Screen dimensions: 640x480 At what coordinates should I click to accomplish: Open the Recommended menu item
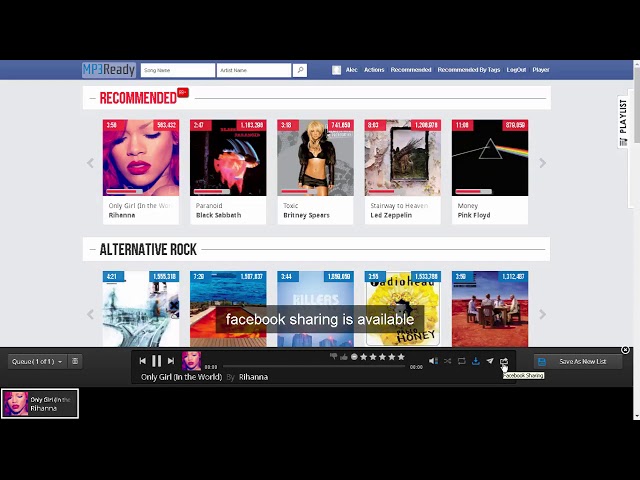click(x=411, y=70)
